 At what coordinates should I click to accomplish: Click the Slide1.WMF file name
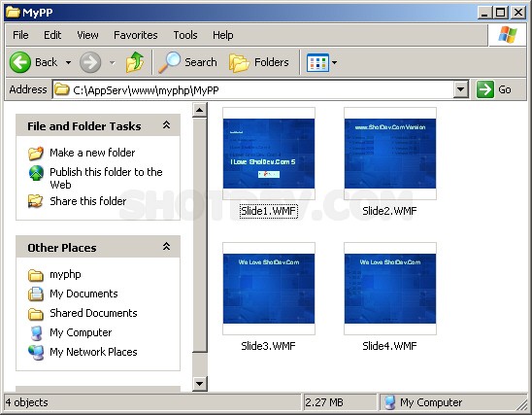pyautogui.click(x=269, y=211)
